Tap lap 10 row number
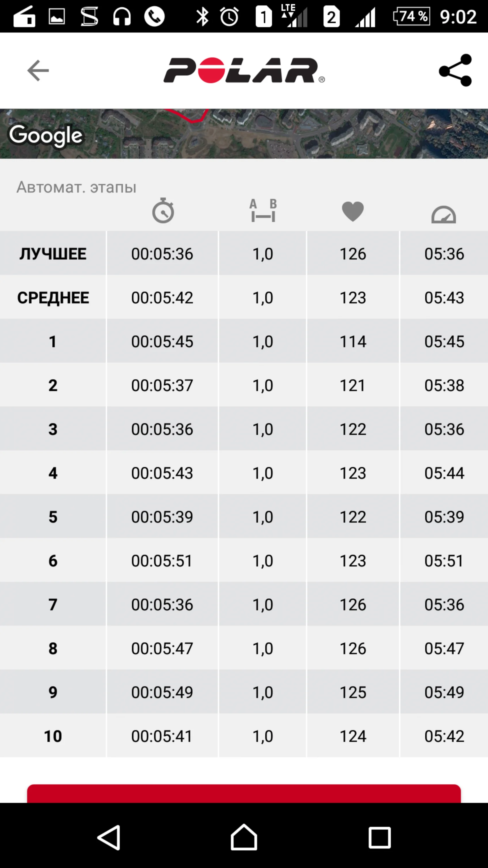This screenshot has width=488, height=868. coord(53,736)
